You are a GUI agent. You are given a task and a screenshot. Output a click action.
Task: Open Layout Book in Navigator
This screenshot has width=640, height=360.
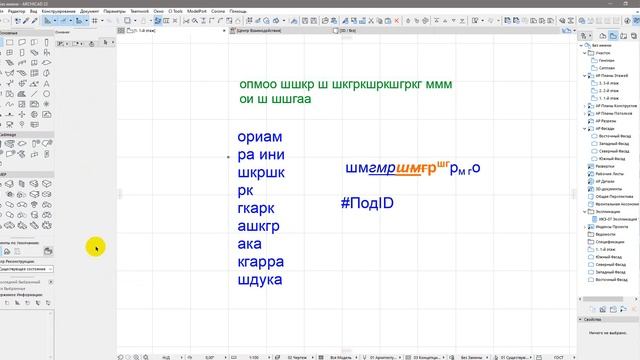[x=624, y=36]
